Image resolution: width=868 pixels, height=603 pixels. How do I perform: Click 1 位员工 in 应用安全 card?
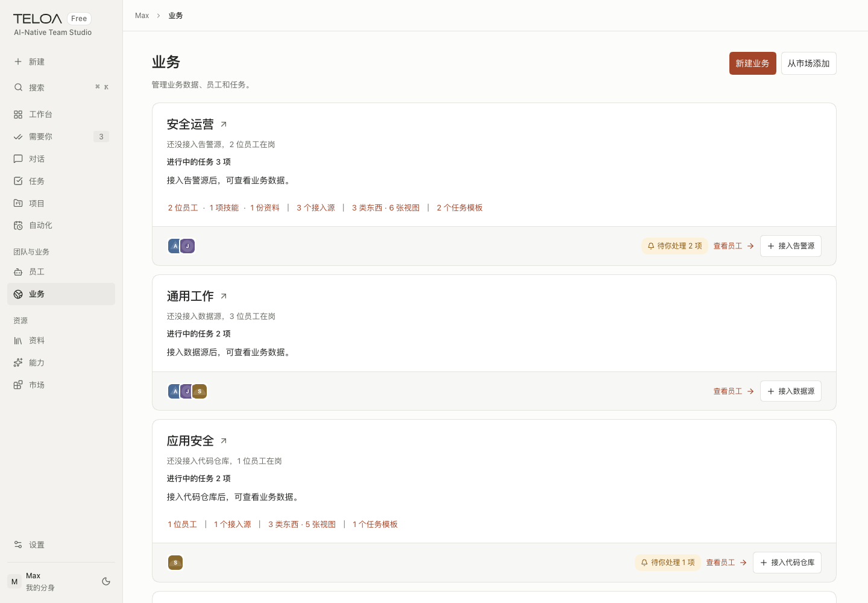[x=183, y=524]
